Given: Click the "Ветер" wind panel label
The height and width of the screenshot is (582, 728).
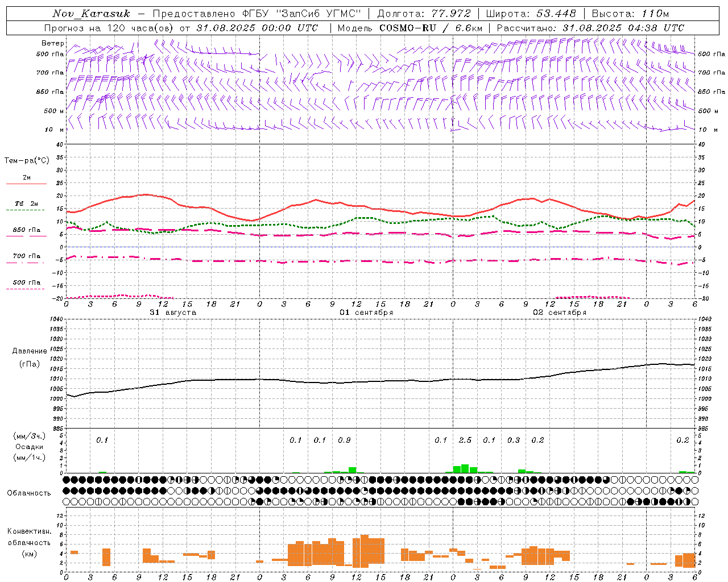Looking at the screenshot, I should [x=53, y=43].
